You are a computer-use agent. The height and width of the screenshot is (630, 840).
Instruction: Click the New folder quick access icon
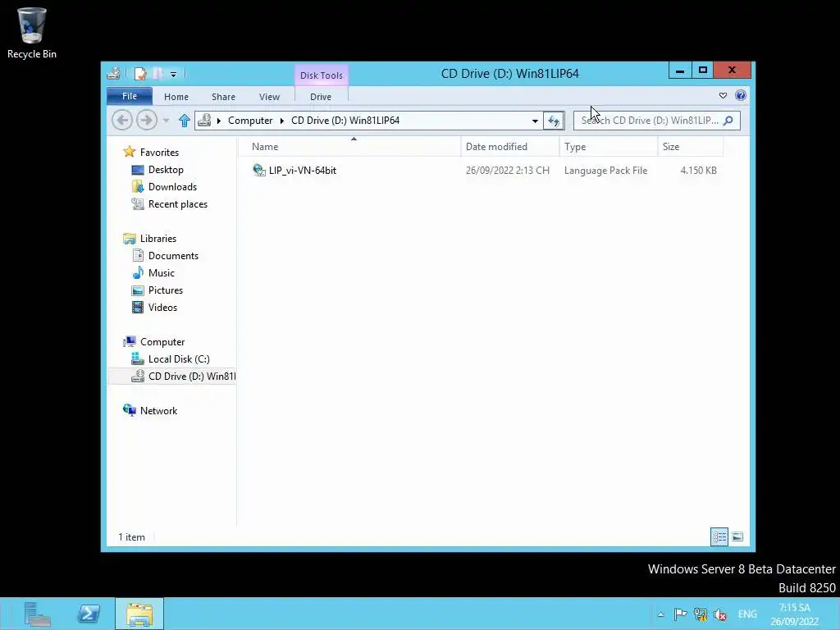[158, 73]
